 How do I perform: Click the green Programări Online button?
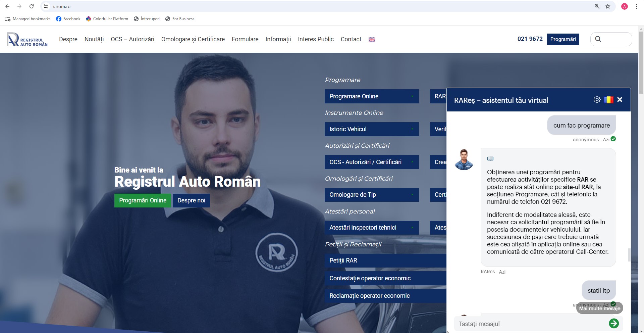pyautogui.click(x=143, y=200)
